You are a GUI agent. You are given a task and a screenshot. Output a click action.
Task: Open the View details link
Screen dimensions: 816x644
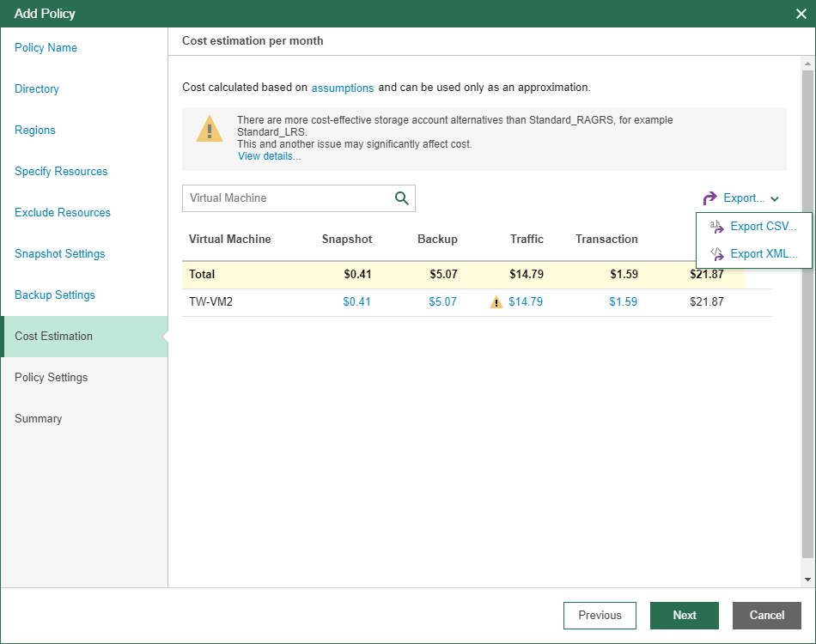coord(269,156)
